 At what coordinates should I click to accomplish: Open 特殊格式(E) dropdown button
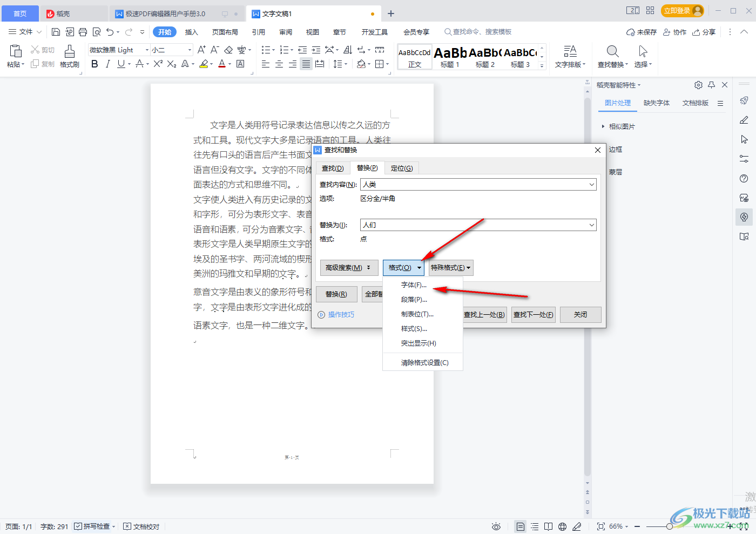click(450, 268)
